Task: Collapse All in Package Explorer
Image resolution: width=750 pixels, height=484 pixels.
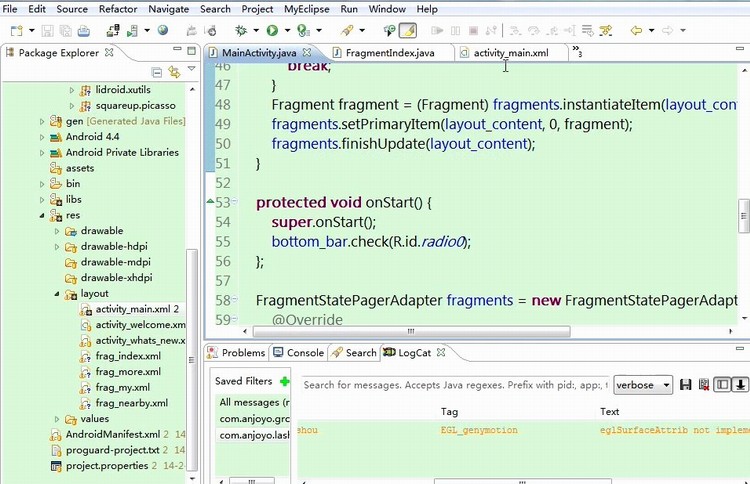Action: tap(156, 72)
